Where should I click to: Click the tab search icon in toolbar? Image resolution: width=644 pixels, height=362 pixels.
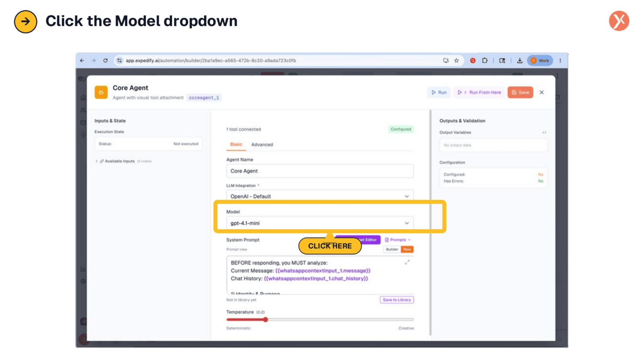click(x=502, y=60)
